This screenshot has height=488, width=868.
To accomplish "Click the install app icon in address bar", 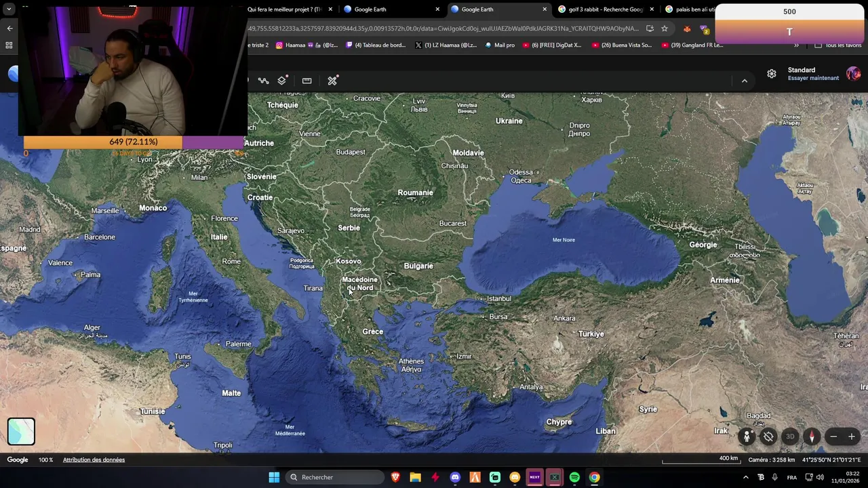I will click(650, 28).
